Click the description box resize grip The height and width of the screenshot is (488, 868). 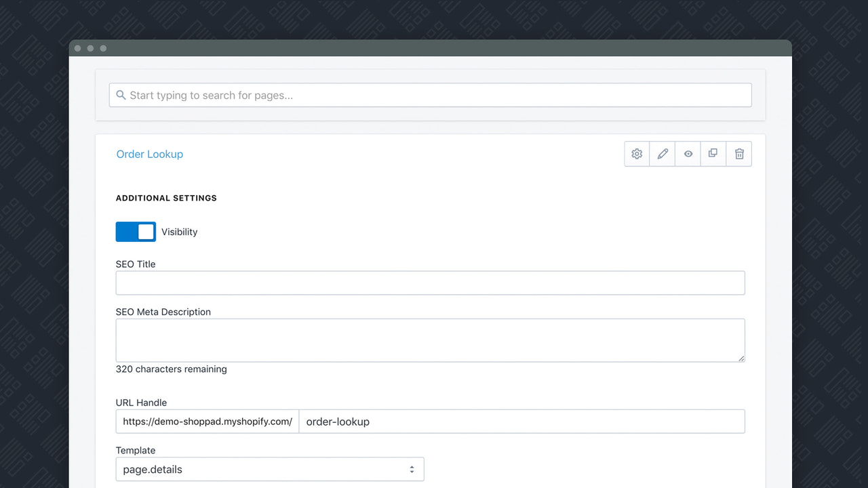coord(741,359)
